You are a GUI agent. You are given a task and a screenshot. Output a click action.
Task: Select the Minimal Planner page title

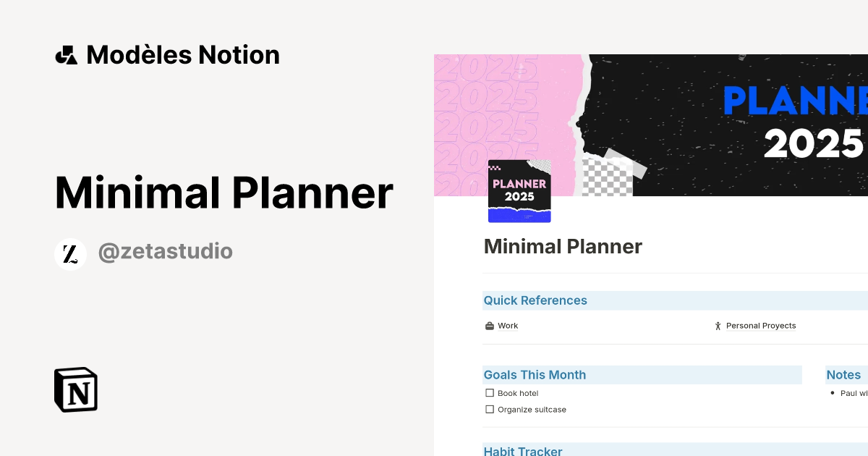[563, 247]
